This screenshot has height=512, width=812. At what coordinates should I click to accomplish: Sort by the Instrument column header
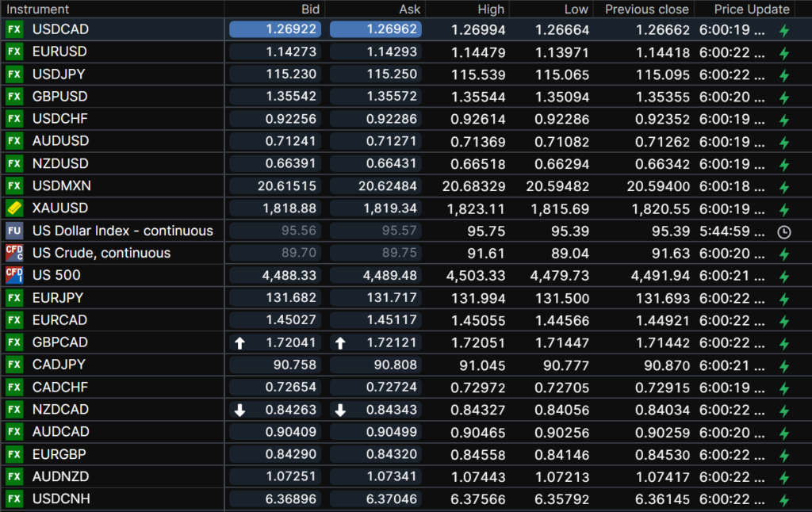click(x=38, y=10)
